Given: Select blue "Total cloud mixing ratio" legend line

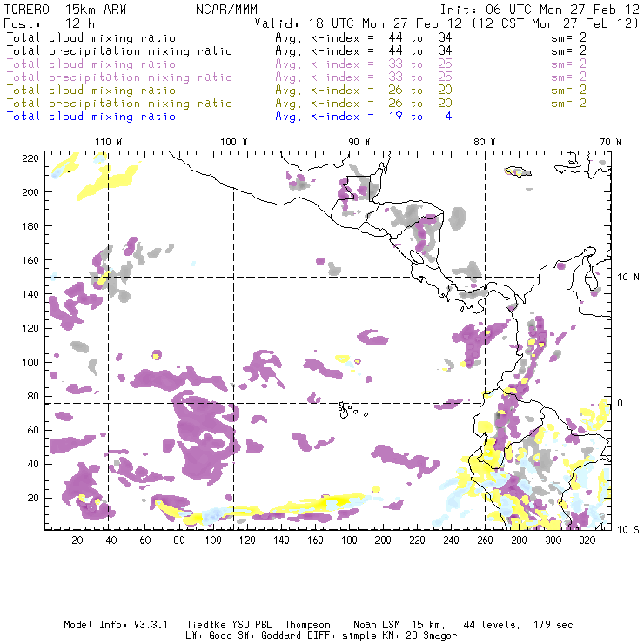Looking at the screenshot, I should [x=91, y=117].
